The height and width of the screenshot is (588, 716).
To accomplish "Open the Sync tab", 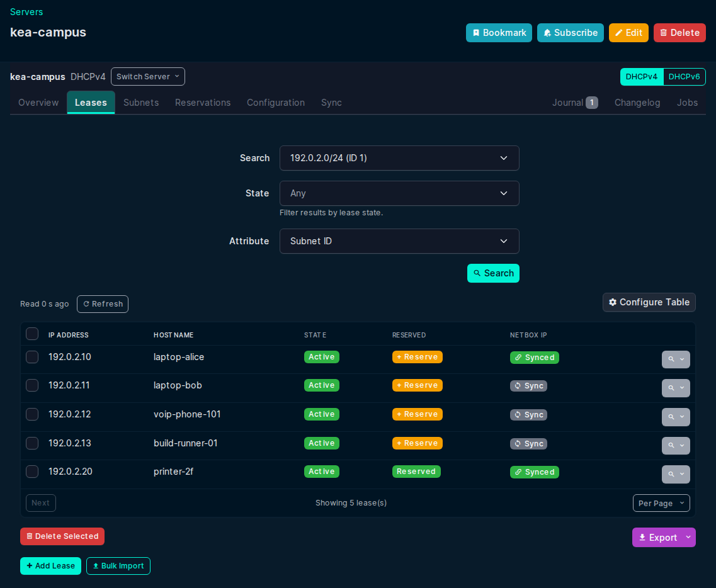I will coord(331,103).
